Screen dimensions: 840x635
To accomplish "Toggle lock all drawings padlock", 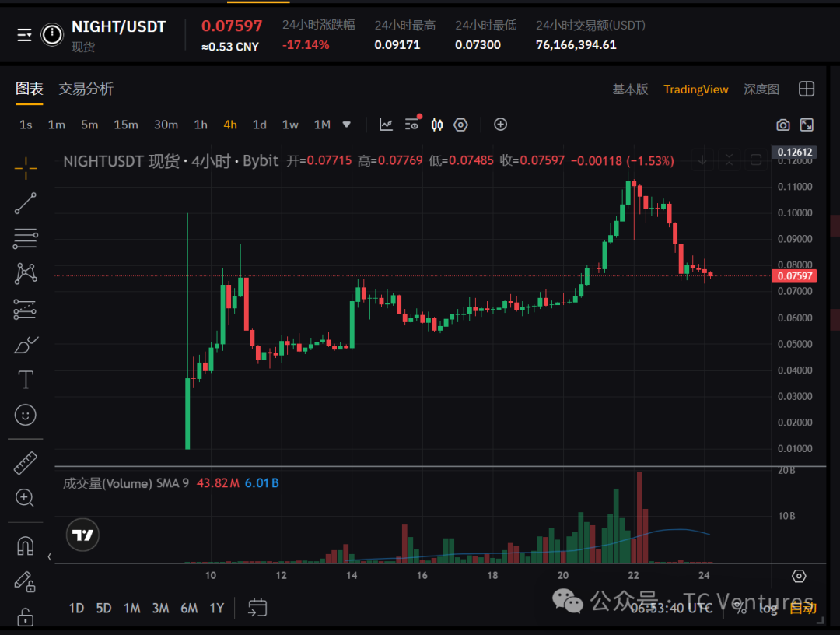I will 25,617.
